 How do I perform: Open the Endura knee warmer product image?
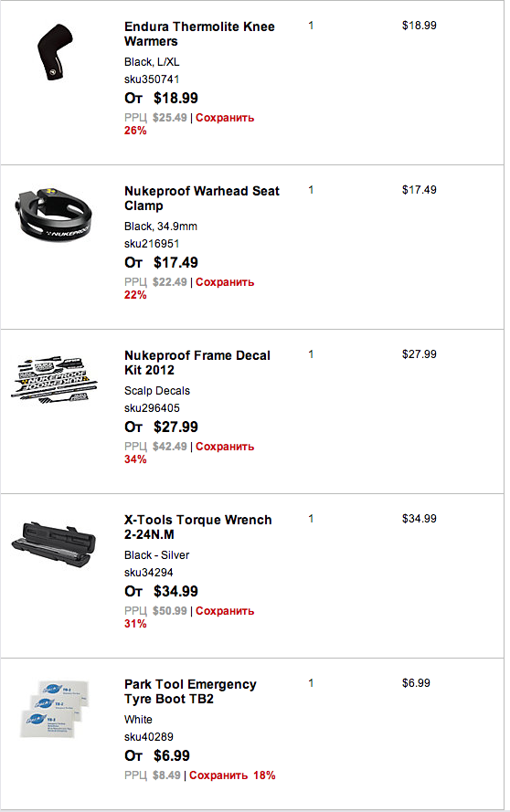(55, 52)
